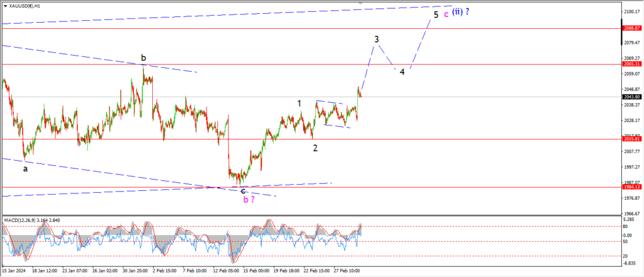The height and width of the screenshot is (277, 644).
Task: Click the 22 Feb 15:00 time label
Action: coord(317,271)
